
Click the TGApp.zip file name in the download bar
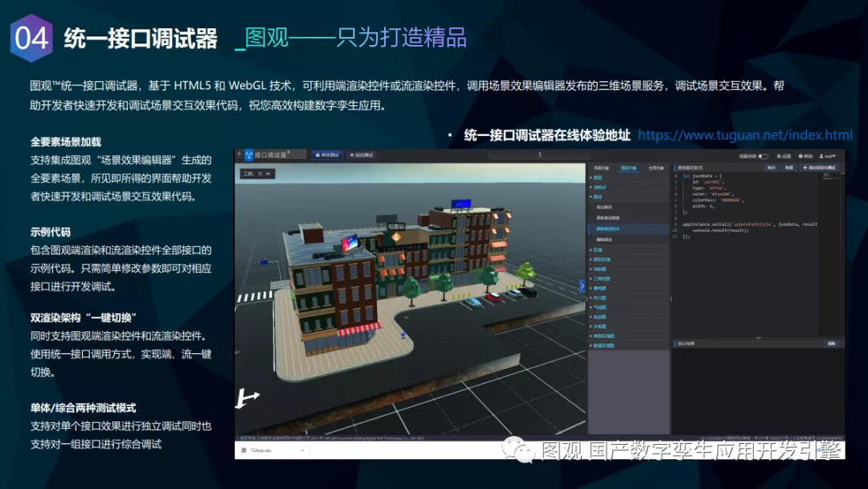coord(260,450)
